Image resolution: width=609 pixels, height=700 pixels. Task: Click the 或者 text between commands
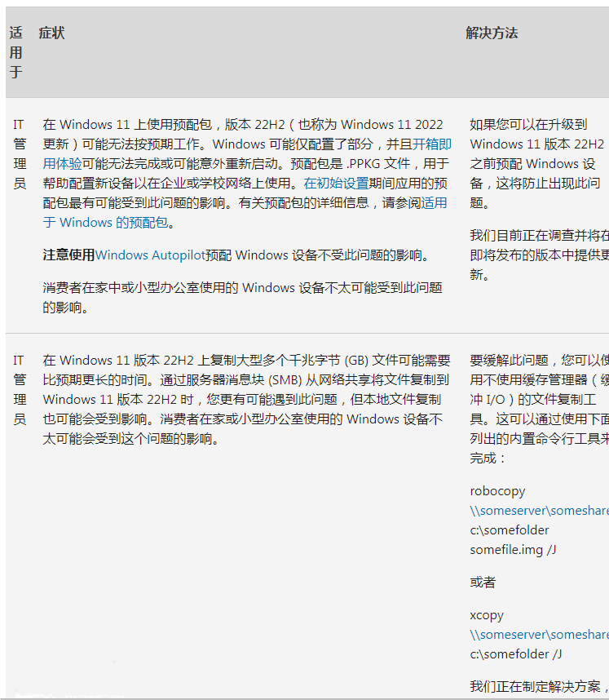(483, 583)
